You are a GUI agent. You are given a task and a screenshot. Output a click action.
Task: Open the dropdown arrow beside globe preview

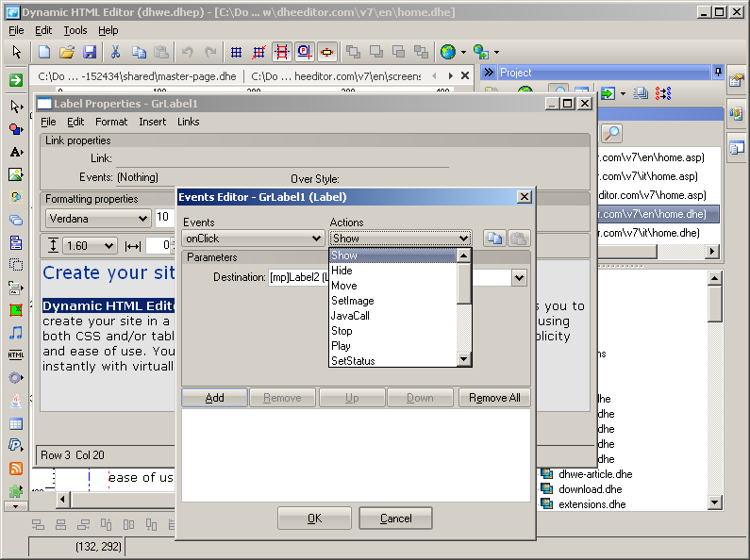point(463,52)
